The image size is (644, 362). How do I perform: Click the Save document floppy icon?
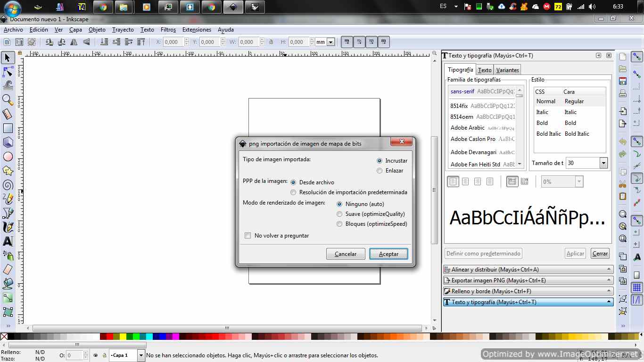click(x=623, y=81)
